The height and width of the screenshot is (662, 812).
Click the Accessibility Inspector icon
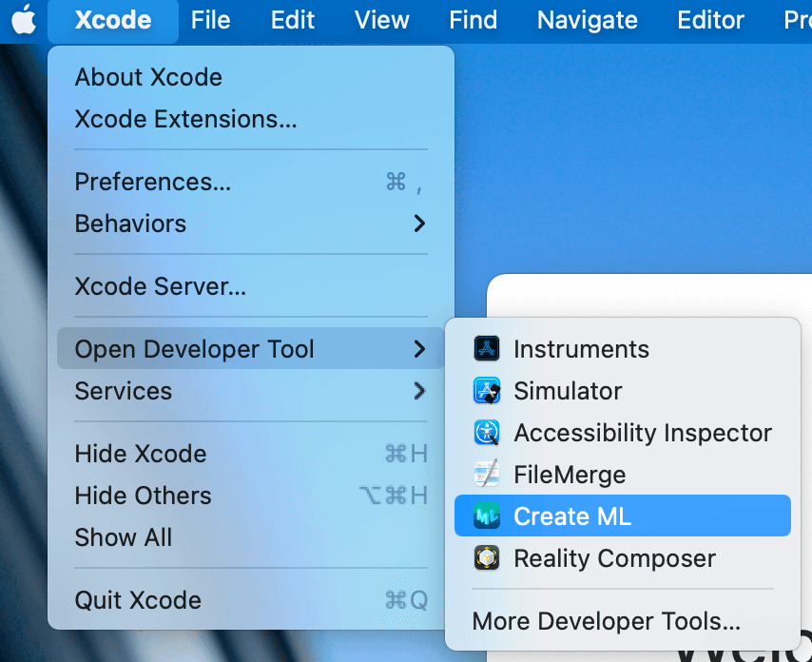coord(486,433)
